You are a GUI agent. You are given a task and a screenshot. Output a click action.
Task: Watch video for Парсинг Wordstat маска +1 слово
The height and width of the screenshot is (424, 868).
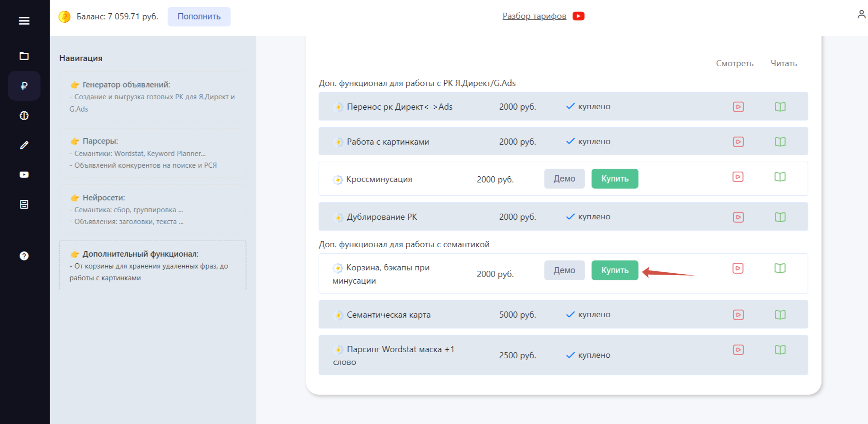738,350
